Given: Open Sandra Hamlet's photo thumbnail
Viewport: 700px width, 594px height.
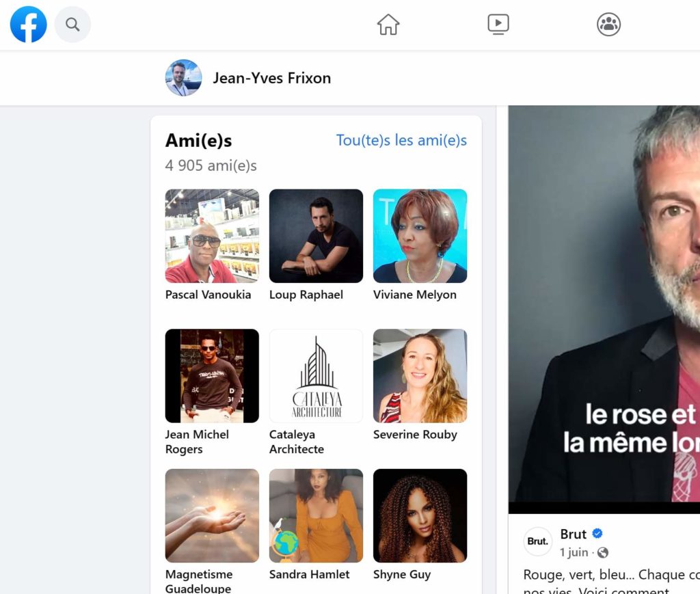Looking at the screenshot, I should point(316,515).
